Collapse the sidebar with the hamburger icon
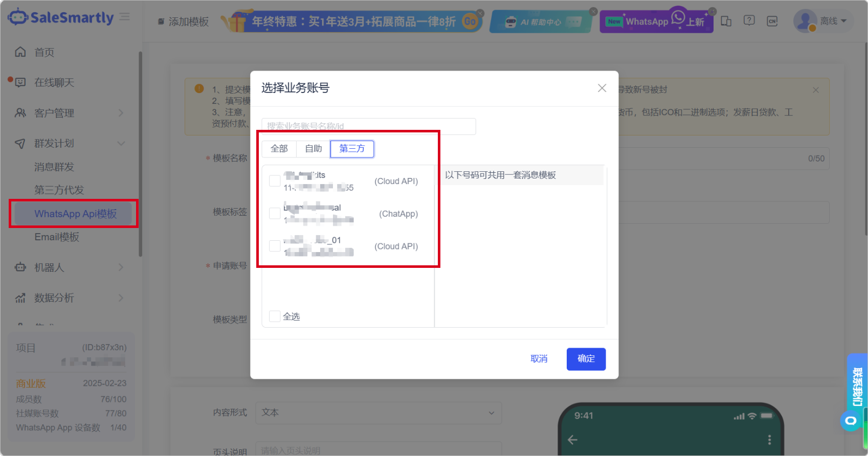The height and width of the screenshot is (456, 868). pyautogui.click(x=125, y=17)
